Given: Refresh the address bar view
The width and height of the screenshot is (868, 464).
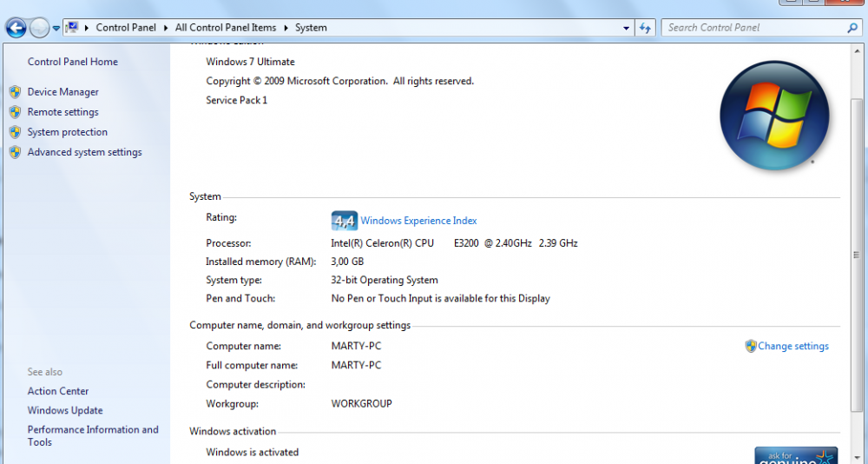Looking at the screenshot, I should tap(645, 28).
